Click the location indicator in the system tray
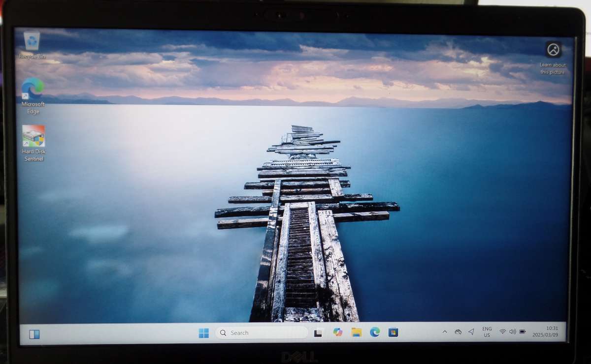The height and width of the screenshot is (364, 591). (x=471, y=333)
